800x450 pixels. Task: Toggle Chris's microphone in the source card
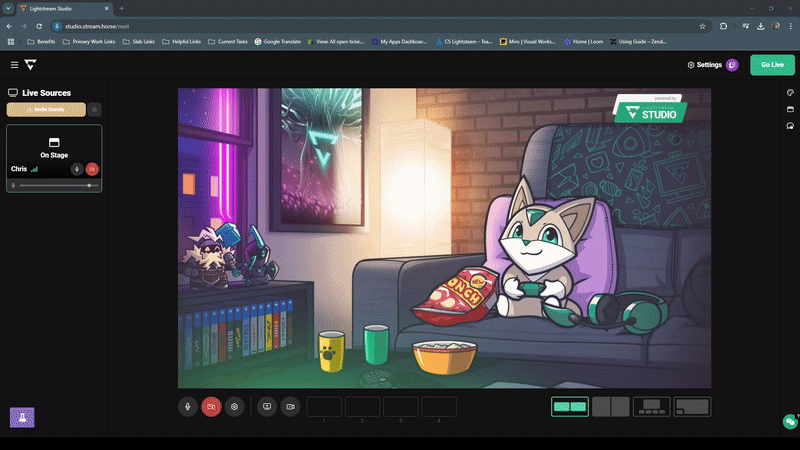tap(77, 169)
